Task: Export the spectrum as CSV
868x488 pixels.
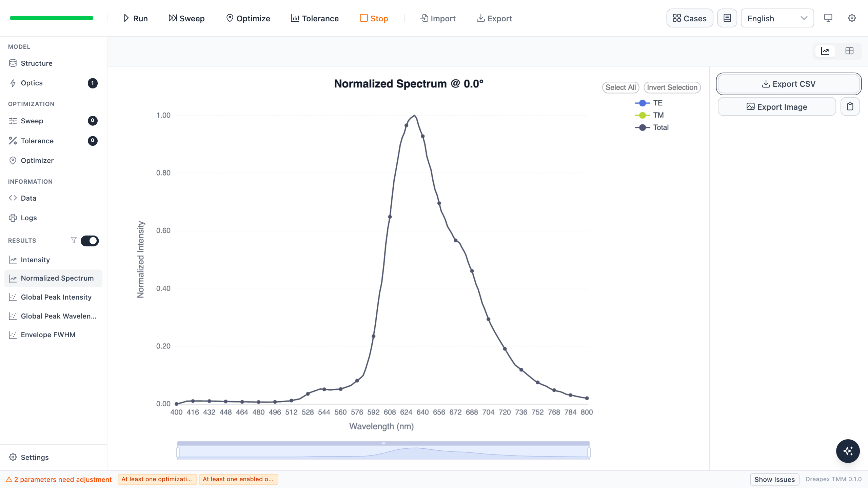Action: click(789, 84)
